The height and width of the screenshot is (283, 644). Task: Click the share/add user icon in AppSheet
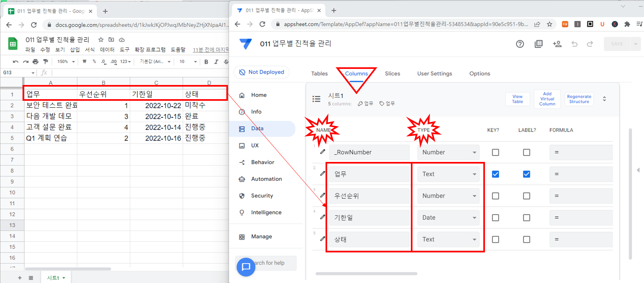click(557, 44)
